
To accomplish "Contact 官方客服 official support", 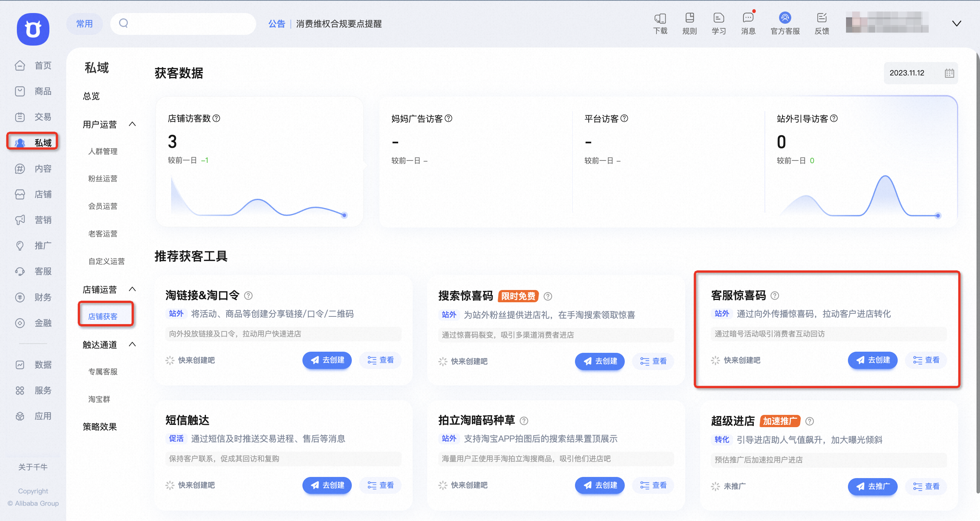I will click(785, 24).
